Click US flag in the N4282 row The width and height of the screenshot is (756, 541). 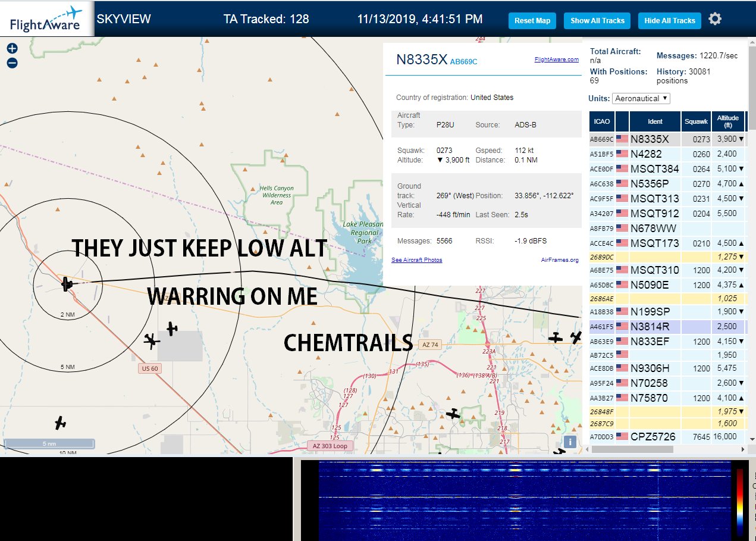click(622, 154)
